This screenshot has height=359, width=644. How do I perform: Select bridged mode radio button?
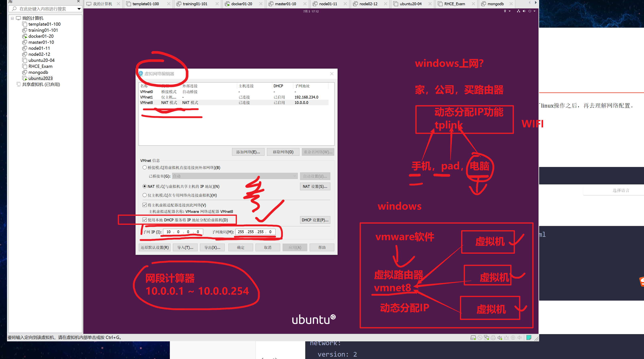[144, 167]
